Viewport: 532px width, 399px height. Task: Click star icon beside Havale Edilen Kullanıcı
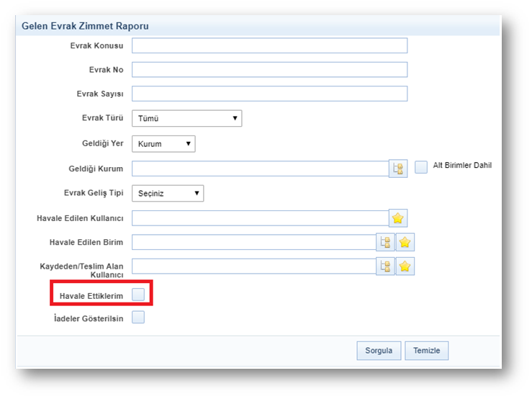coord(398,218)
